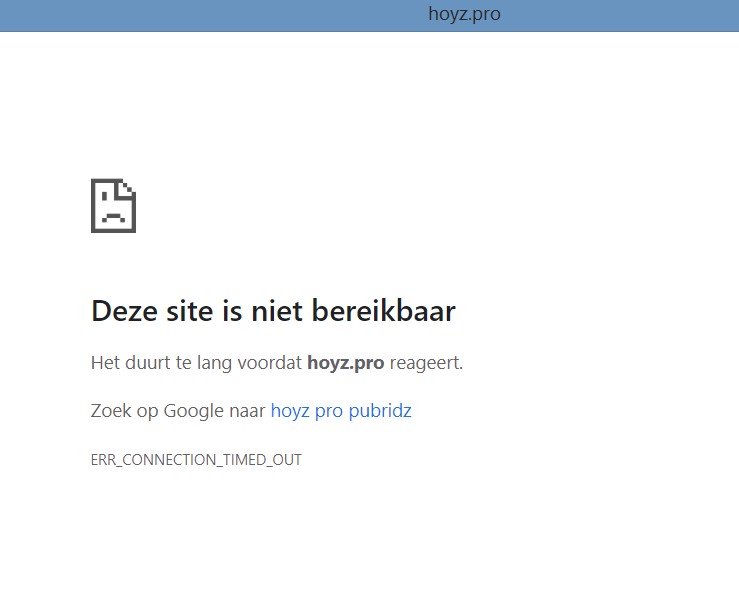Select the ERR_CONNECTION_TIMED_OUT error code text
This screenshot has height=603, width=739.
tap(196, 460)
